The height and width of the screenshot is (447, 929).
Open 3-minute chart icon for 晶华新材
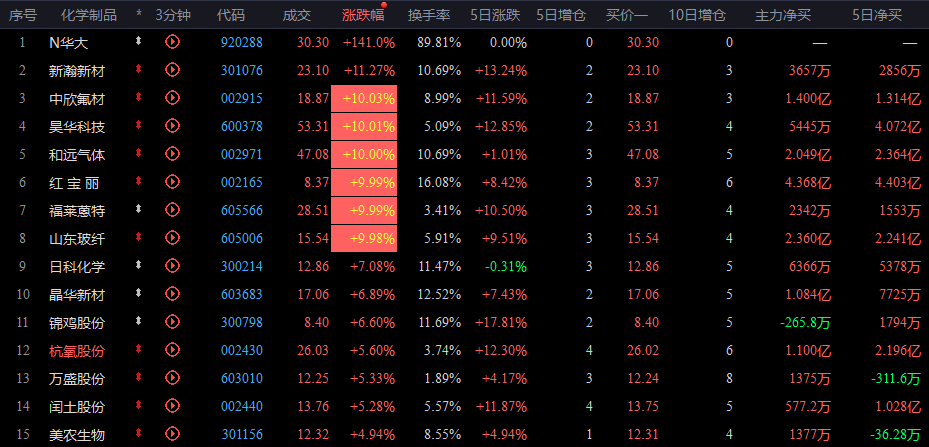[x=172, y=293]
